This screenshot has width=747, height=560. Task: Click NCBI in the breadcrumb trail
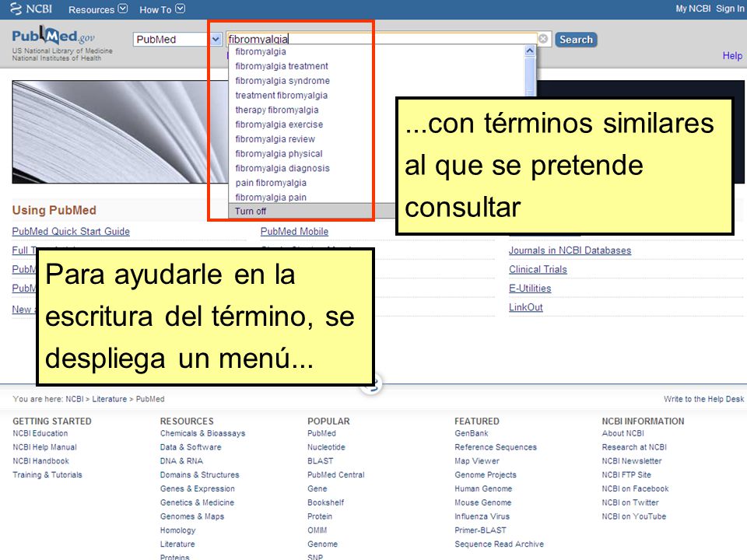(x=75, y=399)
